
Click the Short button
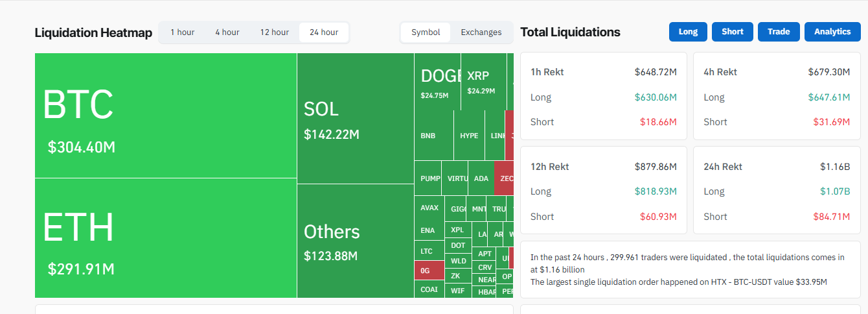pos(733,32)
